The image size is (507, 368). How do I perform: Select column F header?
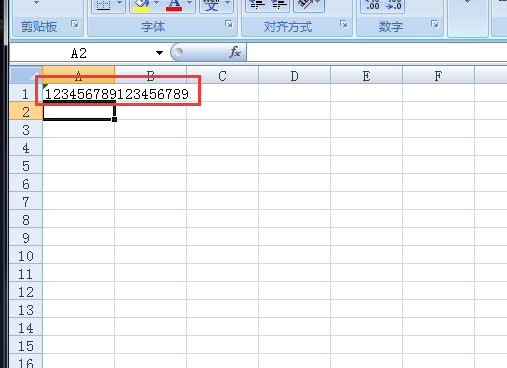(438, 75)
